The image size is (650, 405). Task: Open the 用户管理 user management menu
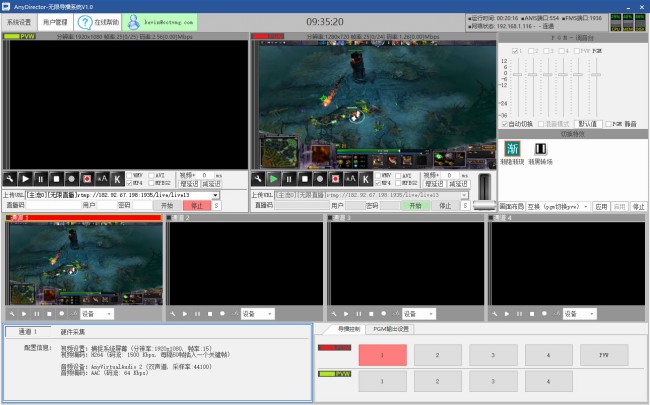[55, 22]
